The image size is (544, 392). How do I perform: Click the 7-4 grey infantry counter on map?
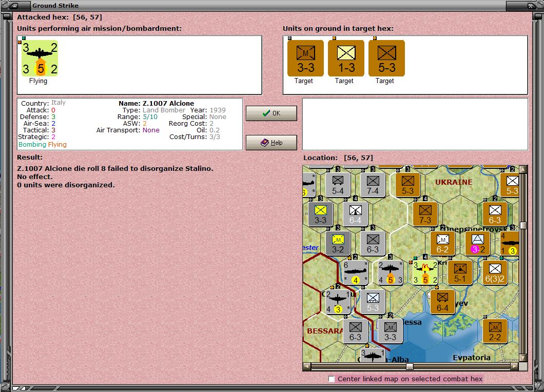coord(373,185)
